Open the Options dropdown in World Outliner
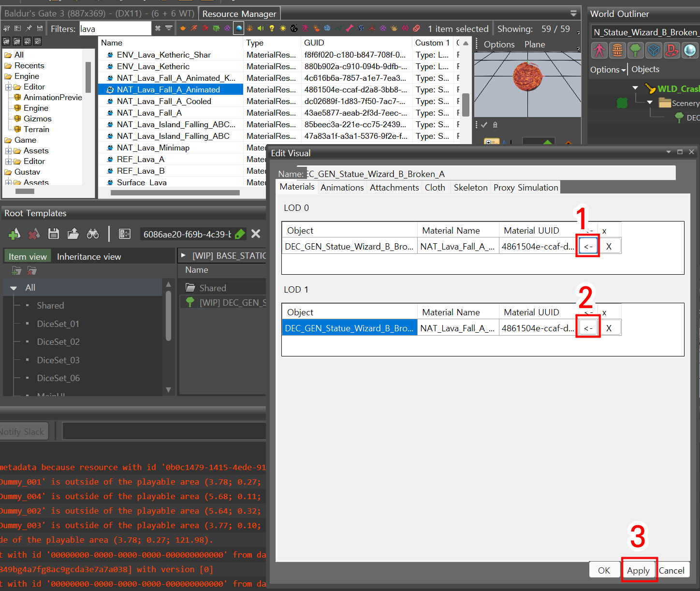 (x=608, y=70)
